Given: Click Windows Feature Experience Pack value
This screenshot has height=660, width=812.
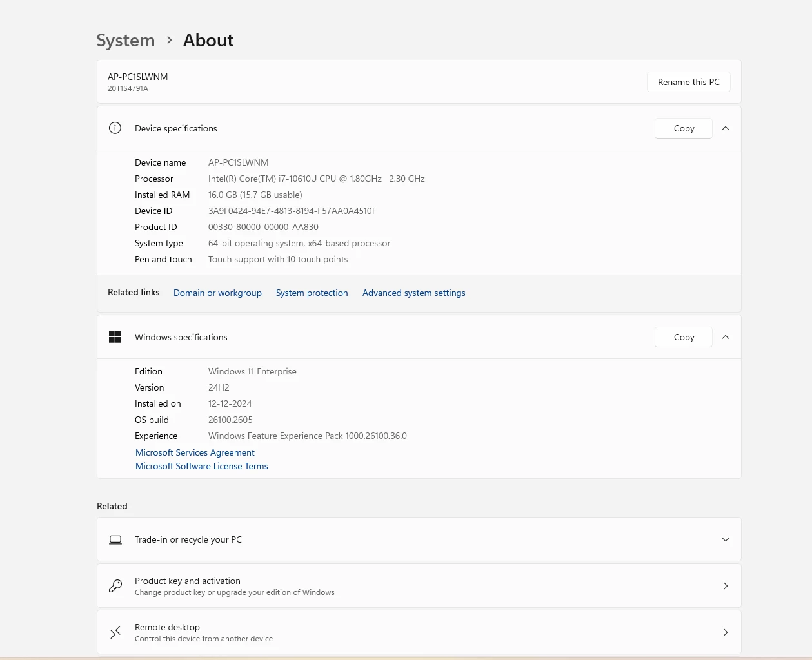Looking at the screenshot, I should tap(308, 436).
